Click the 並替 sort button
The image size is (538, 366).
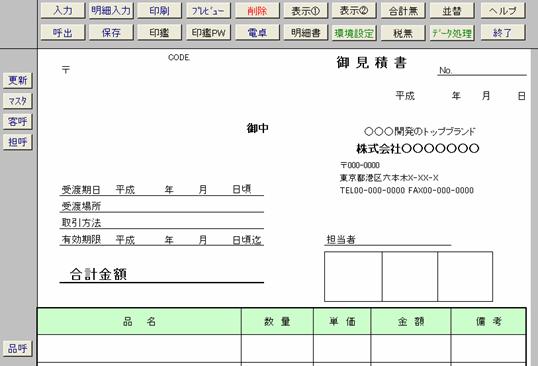click(452, 11)
